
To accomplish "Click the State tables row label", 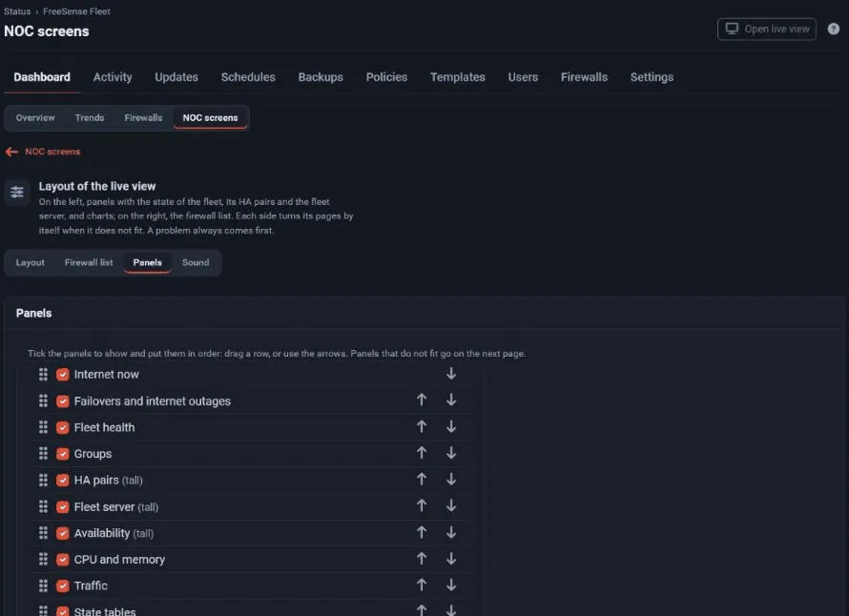I will [x=105, y=611].
